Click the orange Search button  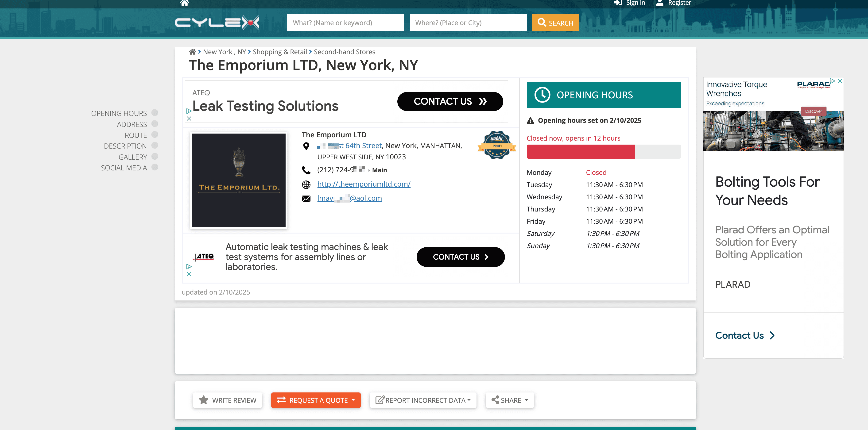[x=555, y=23]
